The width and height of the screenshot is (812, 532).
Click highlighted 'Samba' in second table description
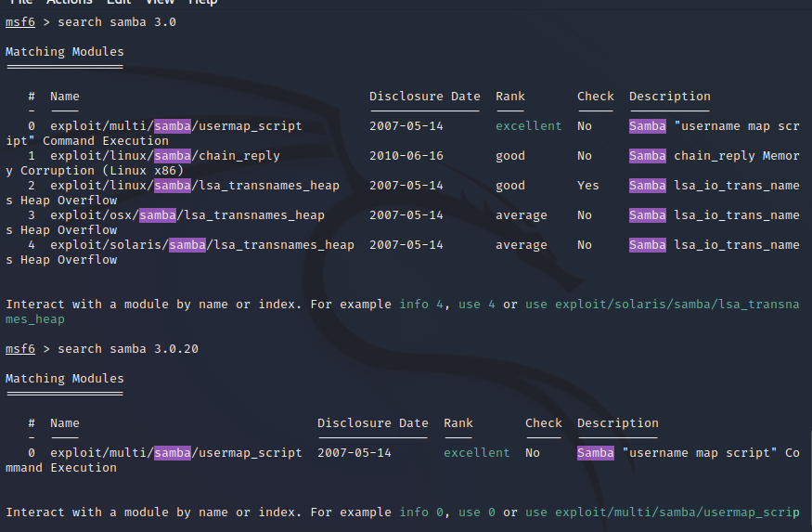pos(596,453)
